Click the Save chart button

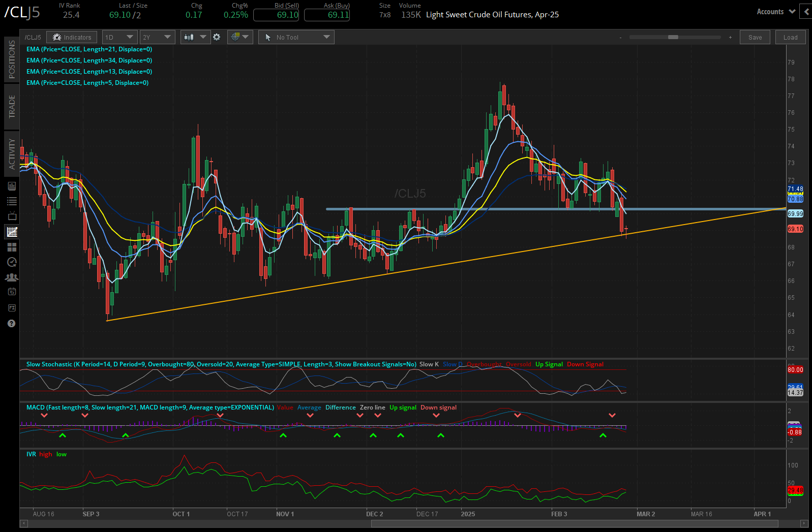tap(755, 37)
